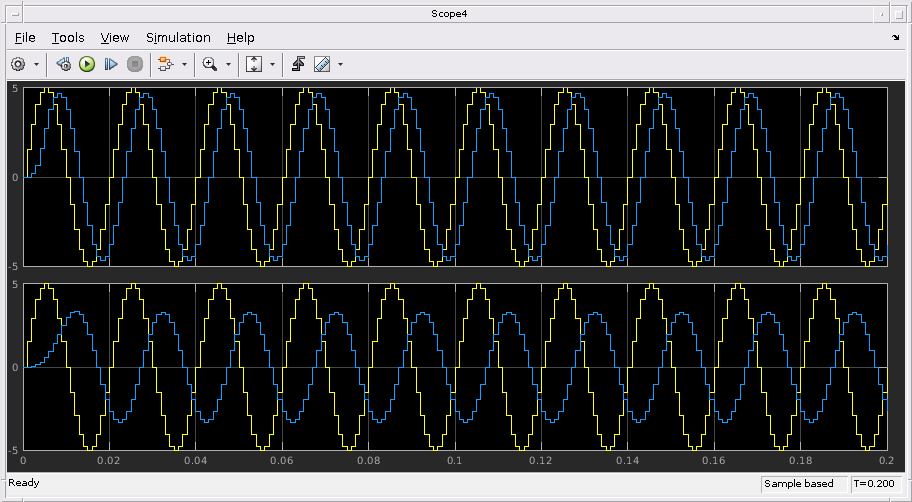Click the dock arrow at menu bar right
This screenshot has height=502, width=912.
coord(895,38)
